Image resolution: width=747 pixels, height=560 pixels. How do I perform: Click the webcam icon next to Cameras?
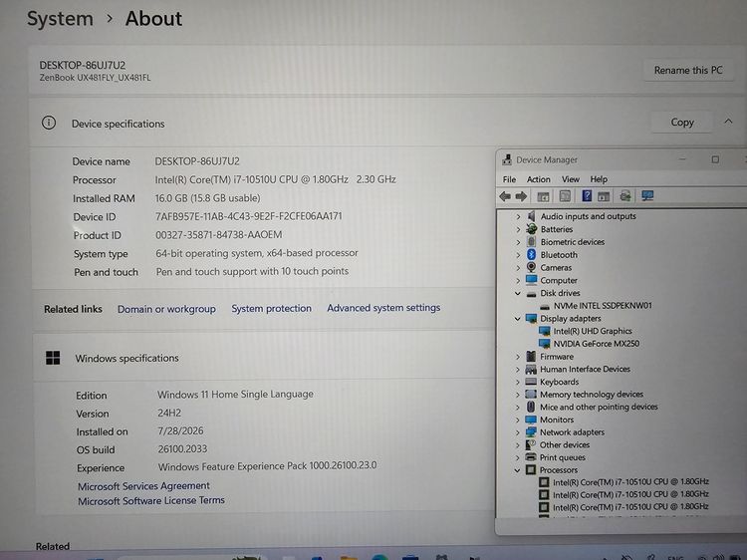point(532,267)
